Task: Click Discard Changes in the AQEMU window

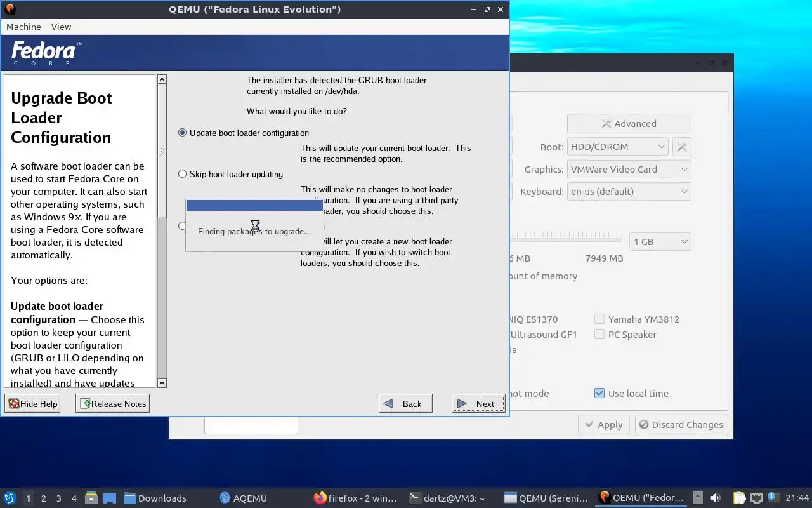Action: pyautogui.click(x=681, y=425)
